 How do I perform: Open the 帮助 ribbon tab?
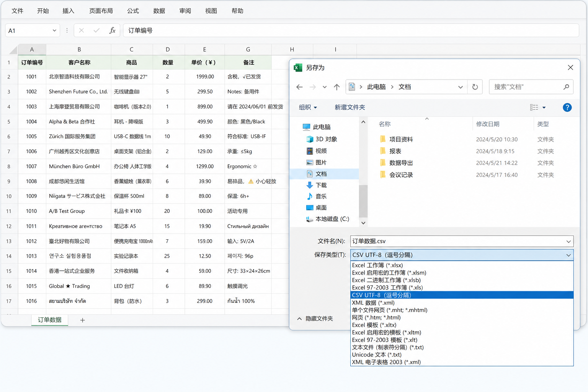point(237,11)
